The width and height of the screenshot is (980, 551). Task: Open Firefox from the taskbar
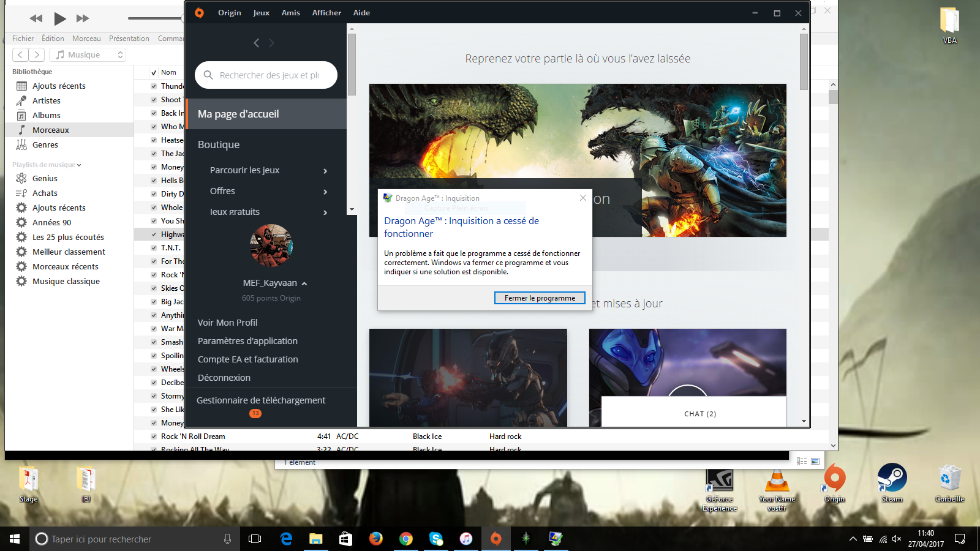click(375, 539)
